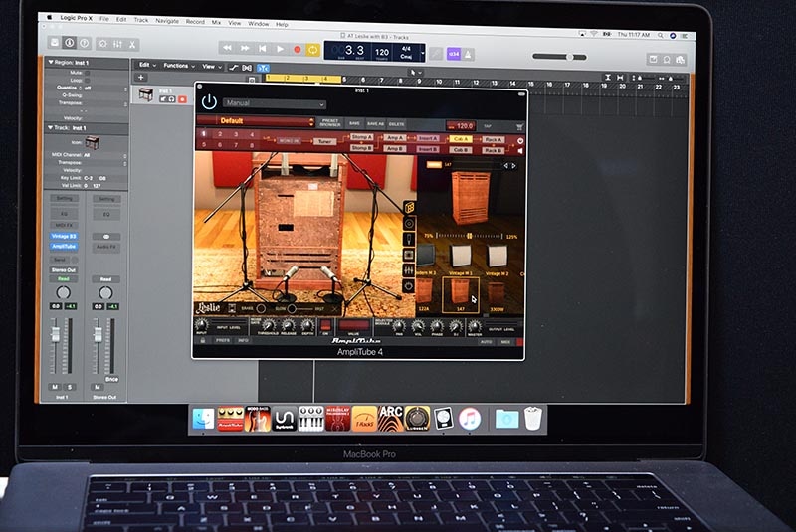Mute the Inst 1 track header button
Viewport: 796px width, 532px height.
click(163, 98)
